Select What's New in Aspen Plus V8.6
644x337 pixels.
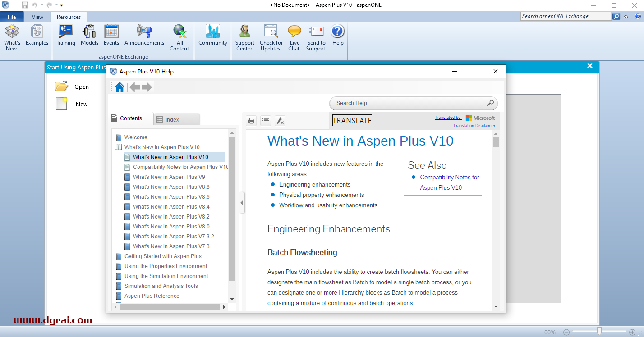click(171, 197)
